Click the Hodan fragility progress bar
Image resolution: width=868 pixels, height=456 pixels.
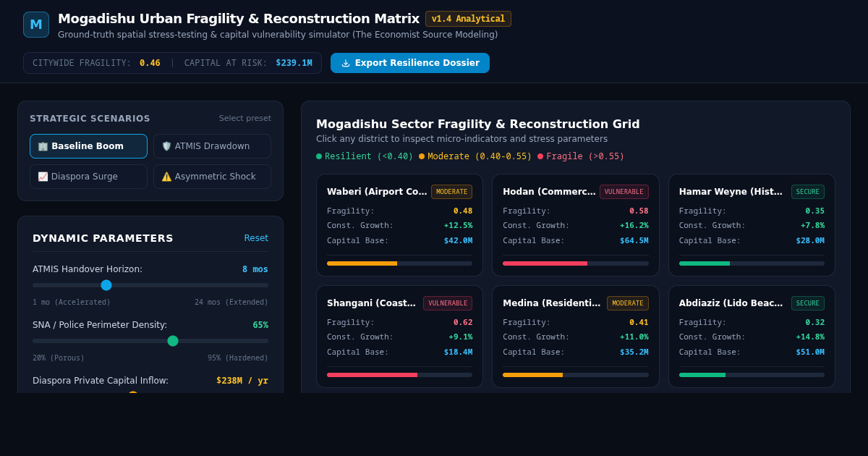click(576, 263)
